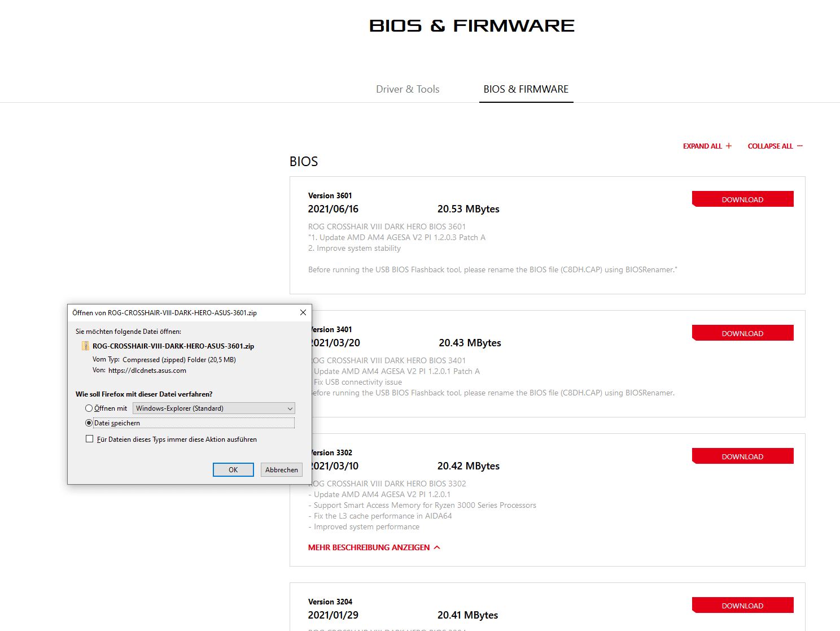The width and height of the screenshot is (840, 631).
Task: Enable 'Für Dateien dieses Typs immer' checkbox
Action: click(x=89, y=439)
